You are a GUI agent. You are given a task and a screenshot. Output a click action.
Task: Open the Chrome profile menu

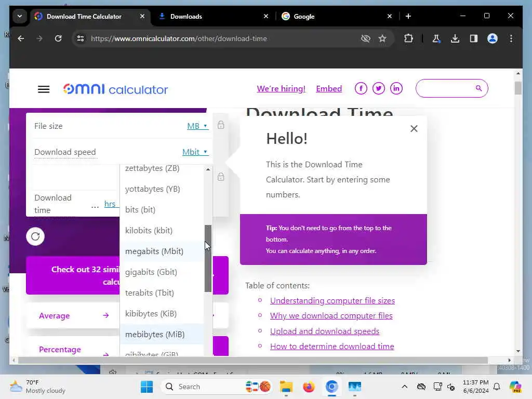click(493, 38)
